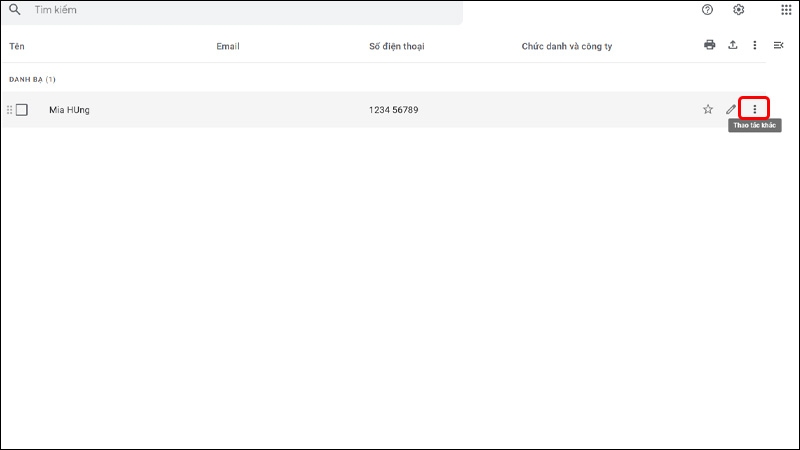
Task: Click the Chức danh và công ty header
Action: click(566, 46)
